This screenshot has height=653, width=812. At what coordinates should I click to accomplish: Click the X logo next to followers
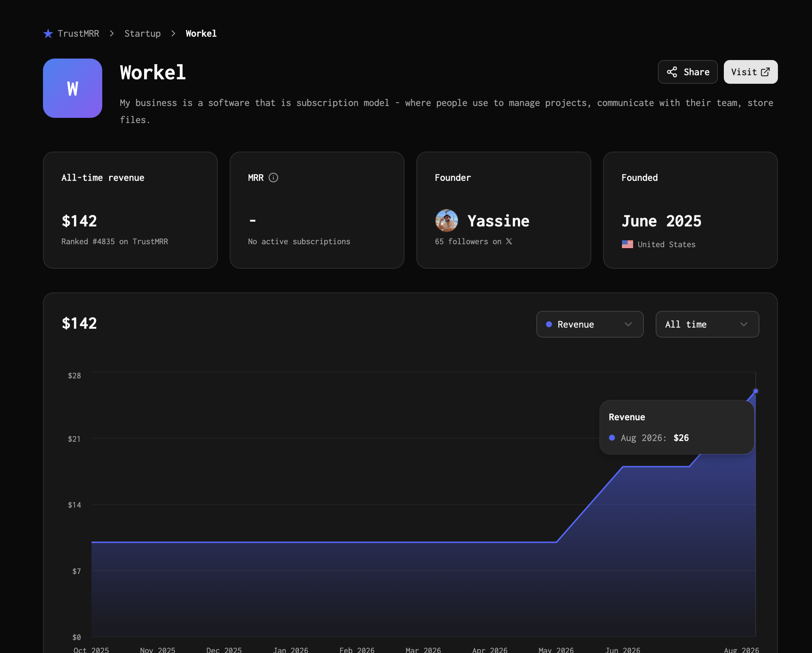coord(509,241)
